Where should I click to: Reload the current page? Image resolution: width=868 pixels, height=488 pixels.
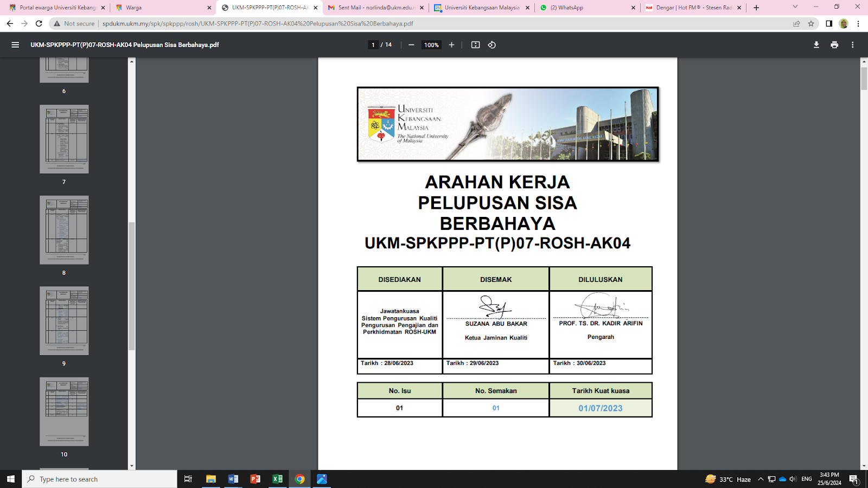(x=39, y=23)
